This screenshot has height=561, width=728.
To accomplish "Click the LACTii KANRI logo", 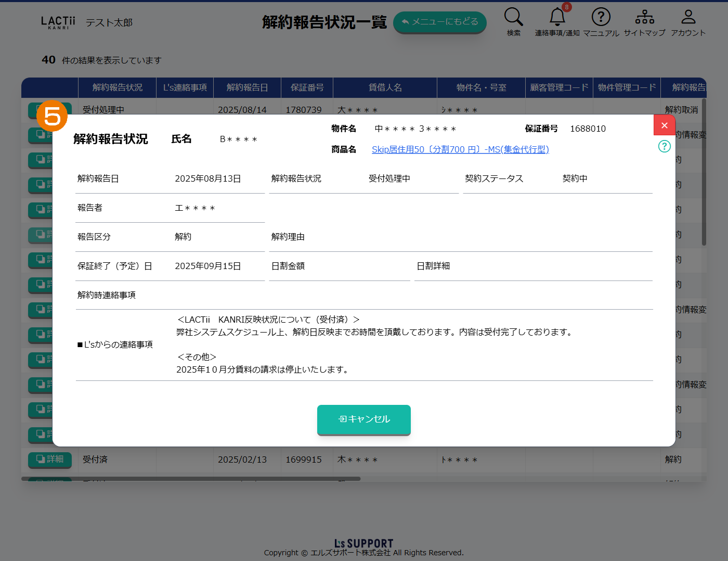I will pos(58,22).
